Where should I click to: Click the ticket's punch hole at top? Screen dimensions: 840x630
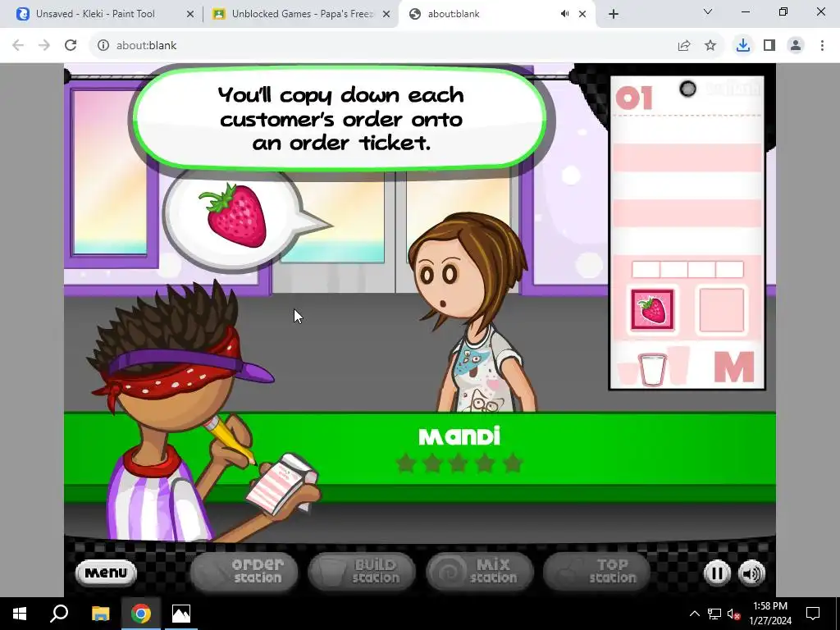[x=687, y=89]
